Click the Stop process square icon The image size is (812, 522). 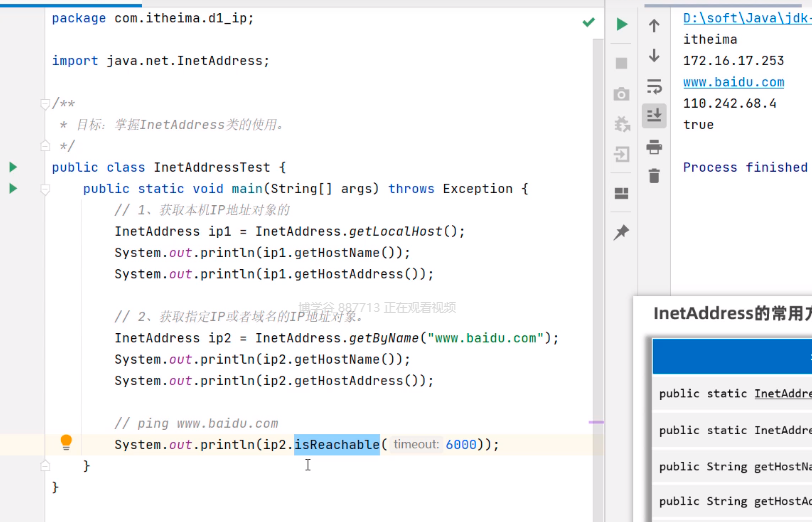point(621,63)
